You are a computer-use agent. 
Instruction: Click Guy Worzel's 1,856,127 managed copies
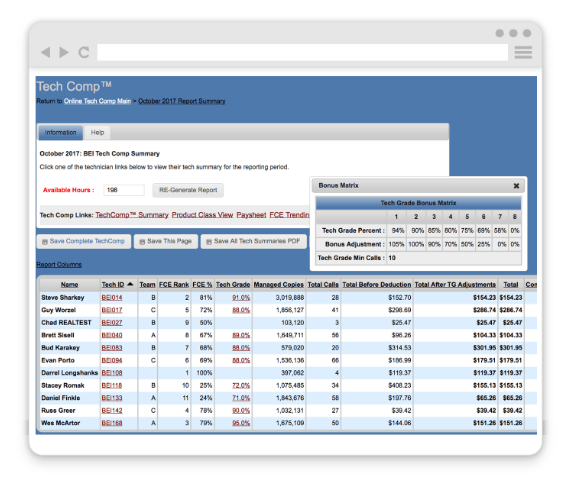[x=290, y=310]
